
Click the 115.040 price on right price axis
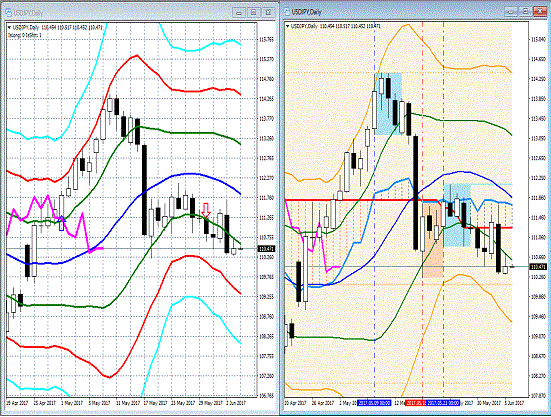point(538,40)
